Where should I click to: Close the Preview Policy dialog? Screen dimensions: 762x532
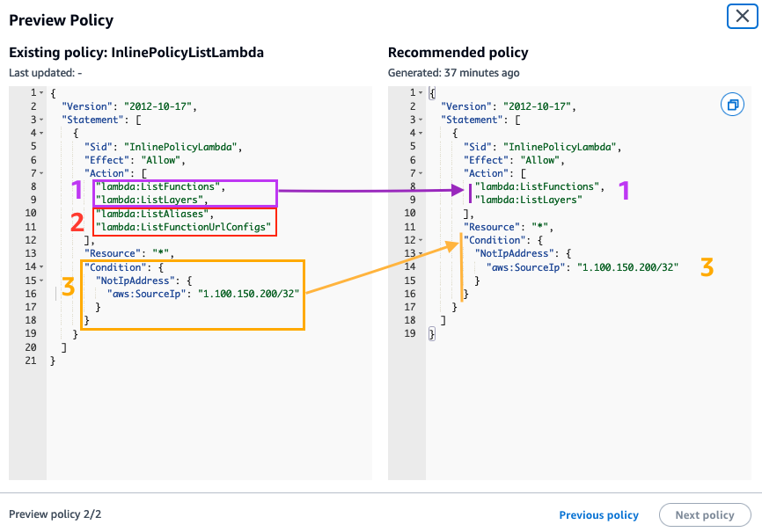(742, 16)
